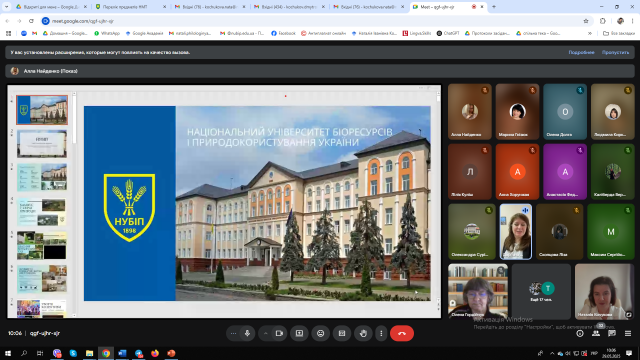Open File Explorer from the taskbar
Viewport: 640px width, 360px height.
(x=89, y=353)
